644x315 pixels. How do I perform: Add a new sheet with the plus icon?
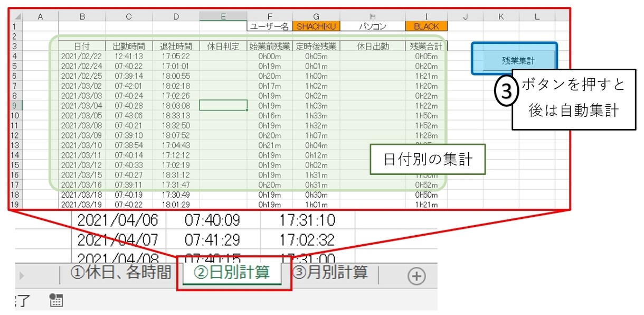coord(417,276)
